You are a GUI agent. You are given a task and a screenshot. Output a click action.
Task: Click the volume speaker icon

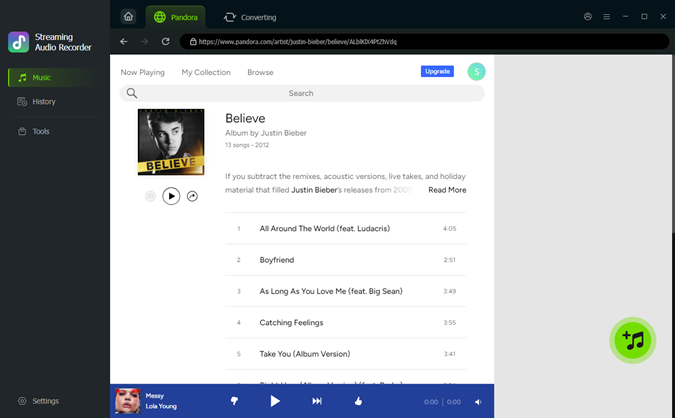pyautogui.click(x=478, y=402)
